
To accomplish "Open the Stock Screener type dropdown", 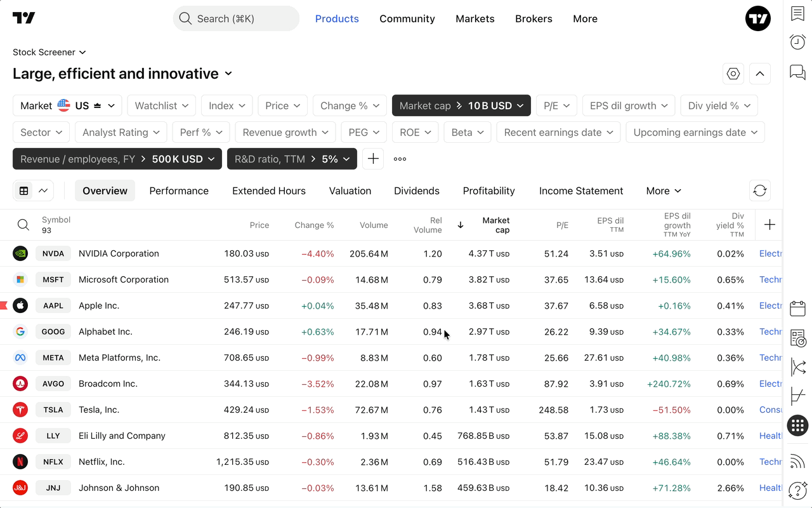I will click(49, 52).
